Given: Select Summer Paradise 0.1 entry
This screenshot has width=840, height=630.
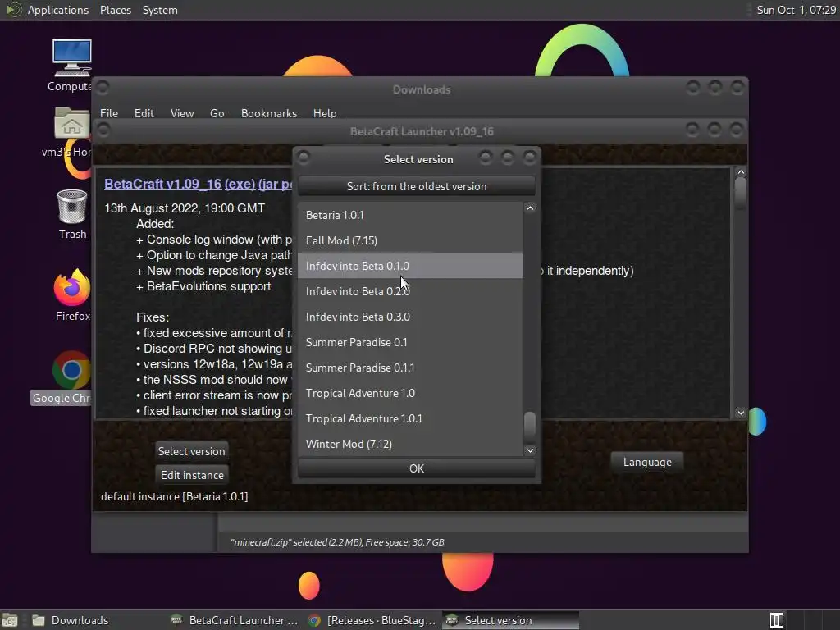Looking at the screenshot, I should (410, 342).
